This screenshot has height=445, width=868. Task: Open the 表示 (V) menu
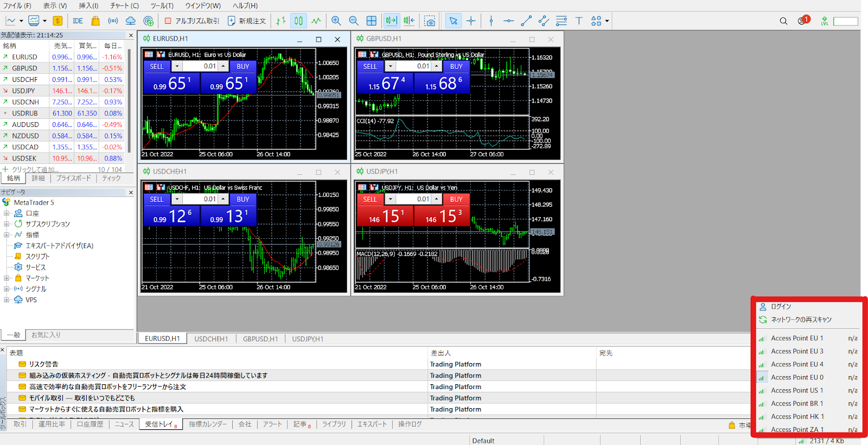coord(55,5)
